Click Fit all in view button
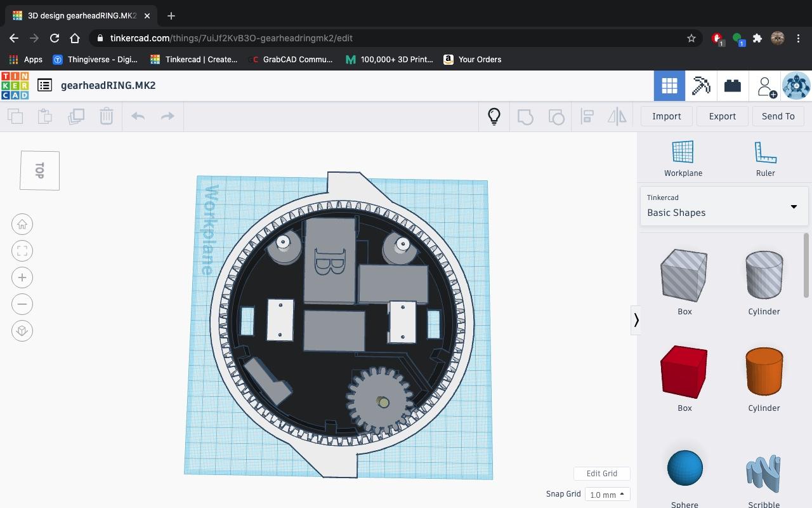Image resolution: width=812 pixels, height=508 pixels. pos(22,251)
